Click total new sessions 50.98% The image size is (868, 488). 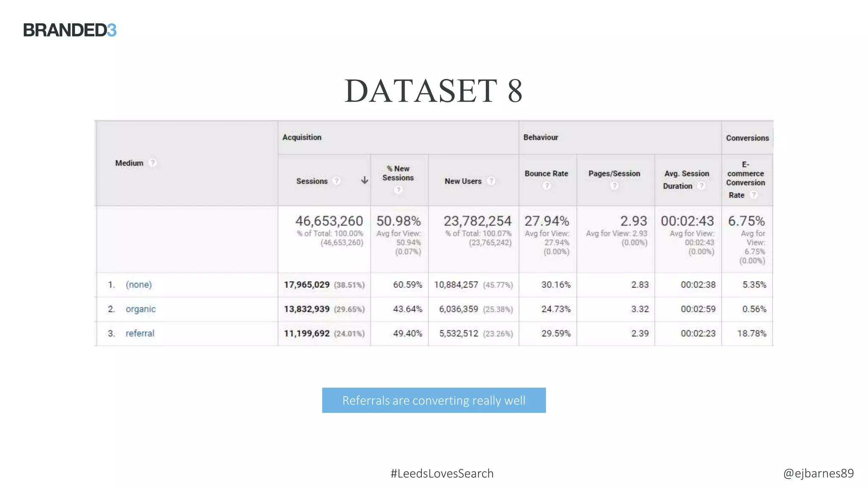[x=398, y=221]
